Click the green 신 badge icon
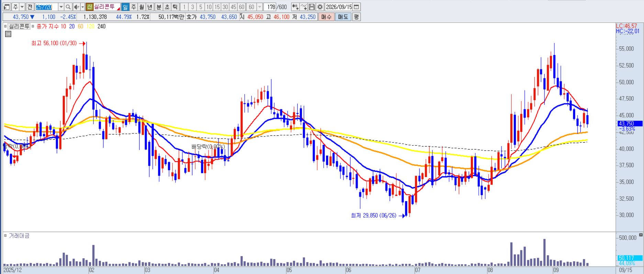The width and height of the screenshot is (644, 274). coord(89,7)
